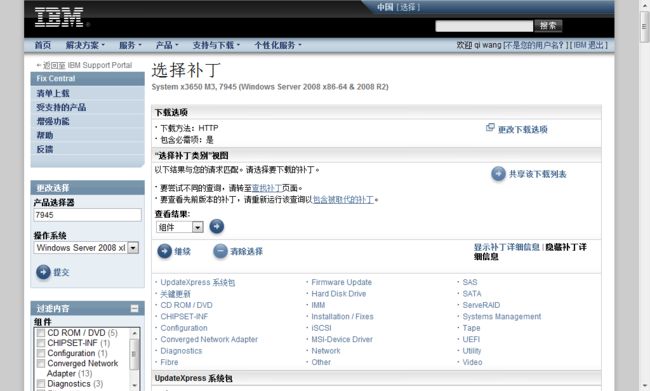Jump to the UEFI category
This screenshot has width=650, height=391.
click(x=471, y=340)
